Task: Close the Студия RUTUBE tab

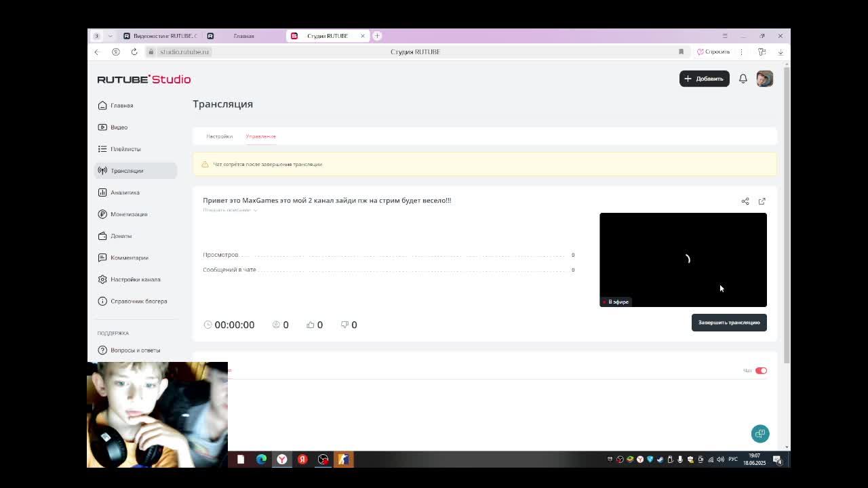Action: click(x=363, y=36)
